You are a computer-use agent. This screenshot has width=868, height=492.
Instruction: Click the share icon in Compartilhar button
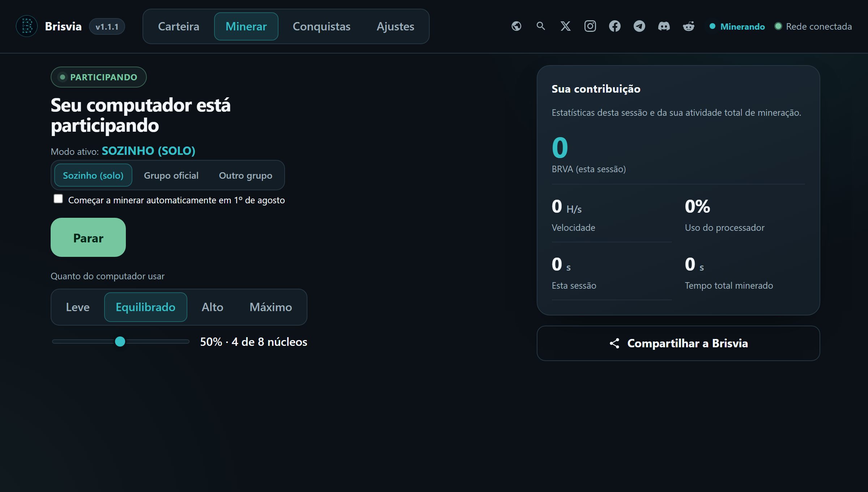click(x=614, y=343)
